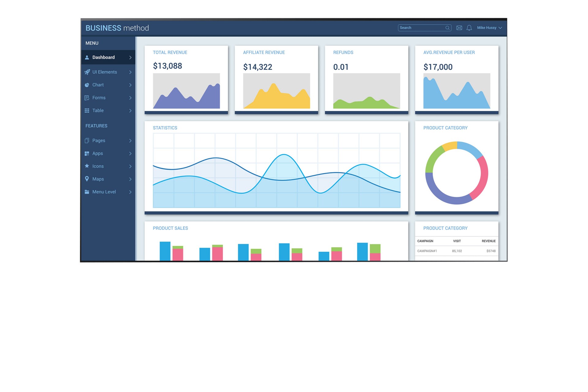Click the Chart pie icon
This screenshot has height=392, width=588.
(87, 85)
